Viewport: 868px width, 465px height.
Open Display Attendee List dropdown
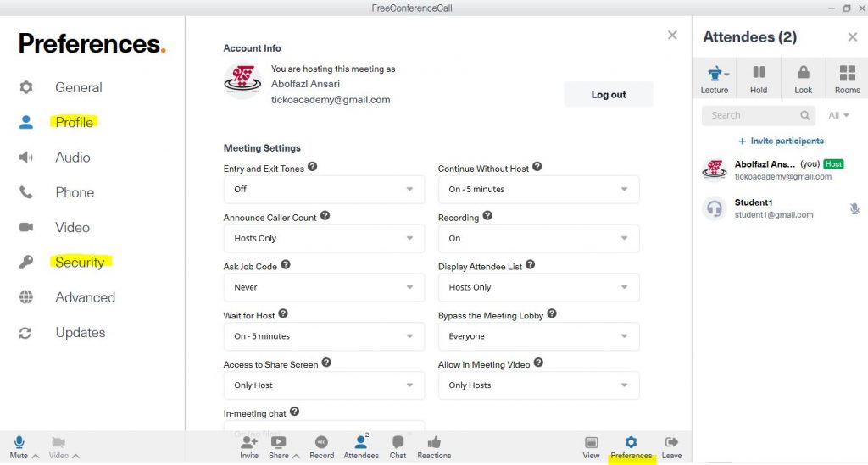[538, 287]
